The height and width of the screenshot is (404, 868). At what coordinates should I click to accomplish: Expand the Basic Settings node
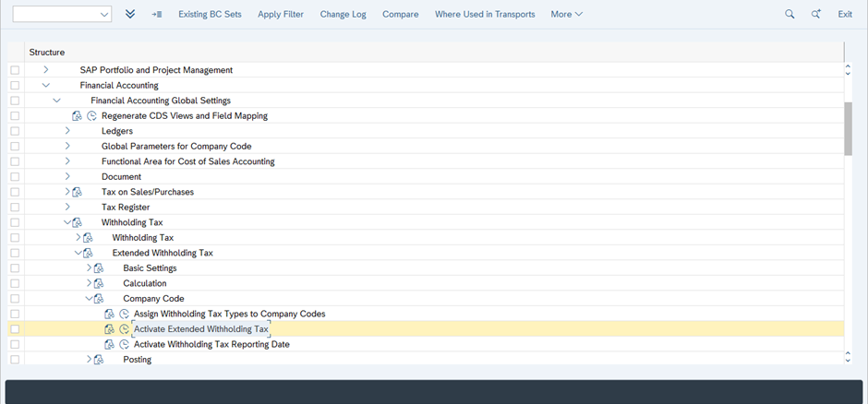89,268
